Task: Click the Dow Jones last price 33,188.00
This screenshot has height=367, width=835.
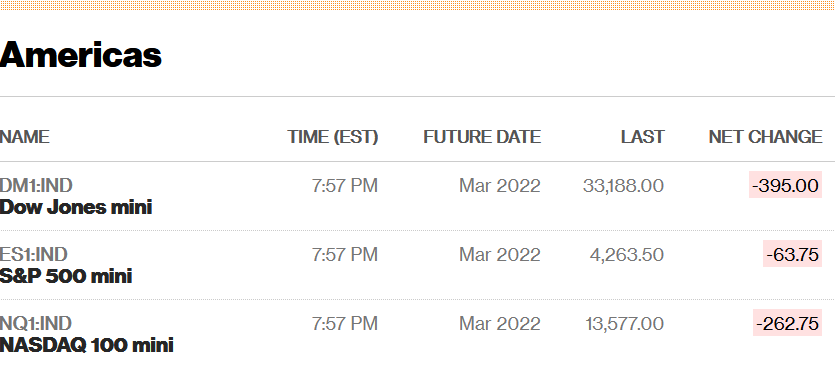Action: pos(623,185)
